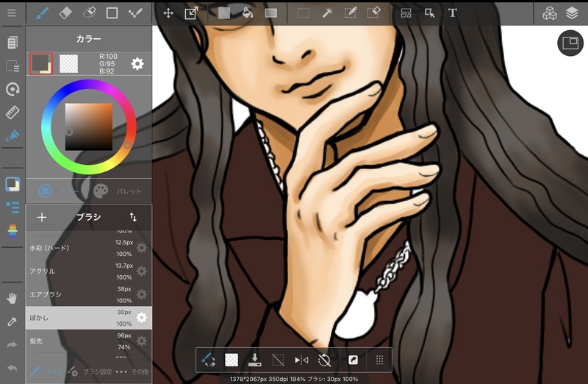
Task: Select the transparent color swatch
Action: coord(68,63)
